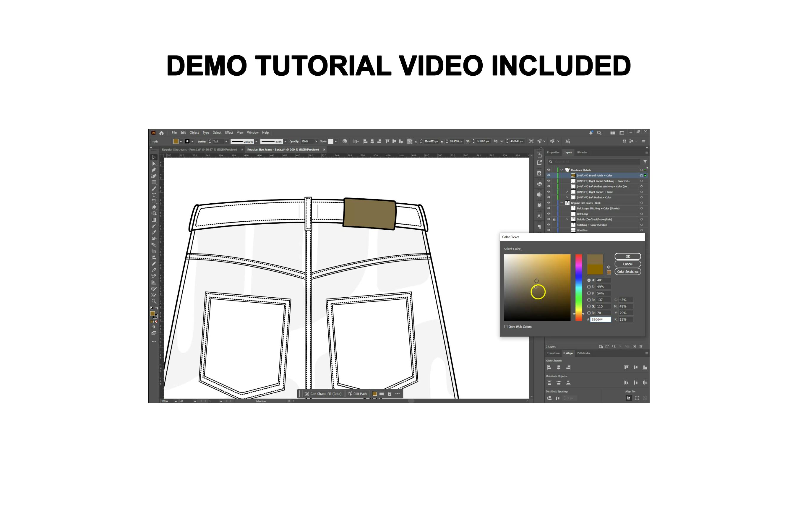
Task: Hide the Hardware Details layer
Action: pyautogui.click(x=549, y=170)
